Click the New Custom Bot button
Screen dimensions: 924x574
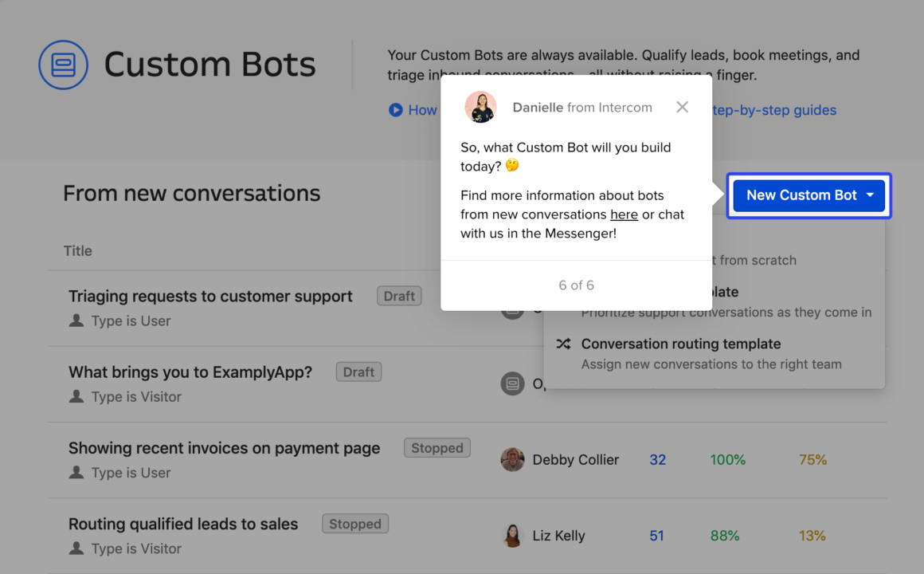[808, 195]
